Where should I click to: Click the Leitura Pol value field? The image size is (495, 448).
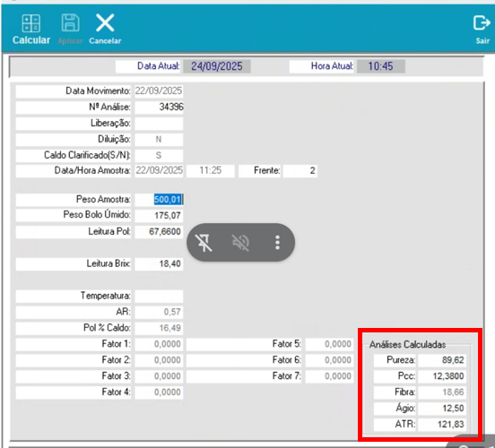click(x=159, y=231)
